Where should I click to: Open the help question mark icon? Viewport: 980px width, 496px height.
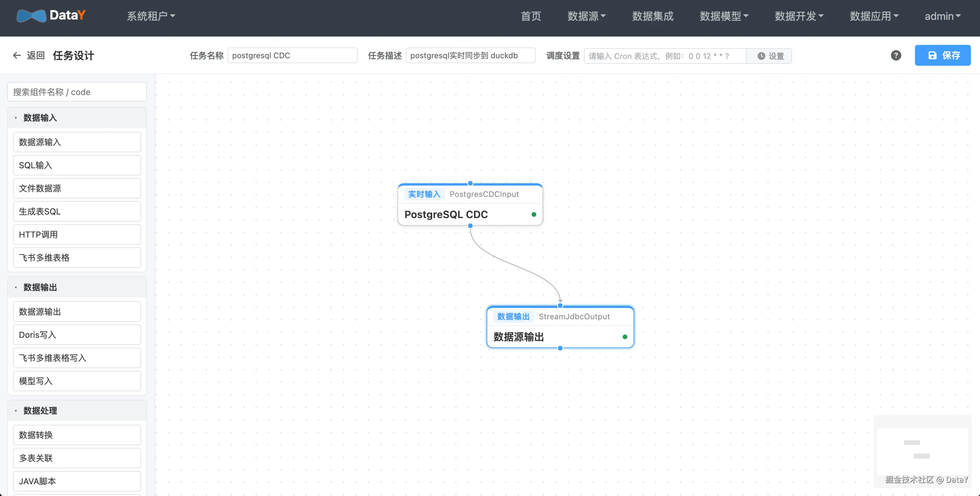tap(896, 56)
